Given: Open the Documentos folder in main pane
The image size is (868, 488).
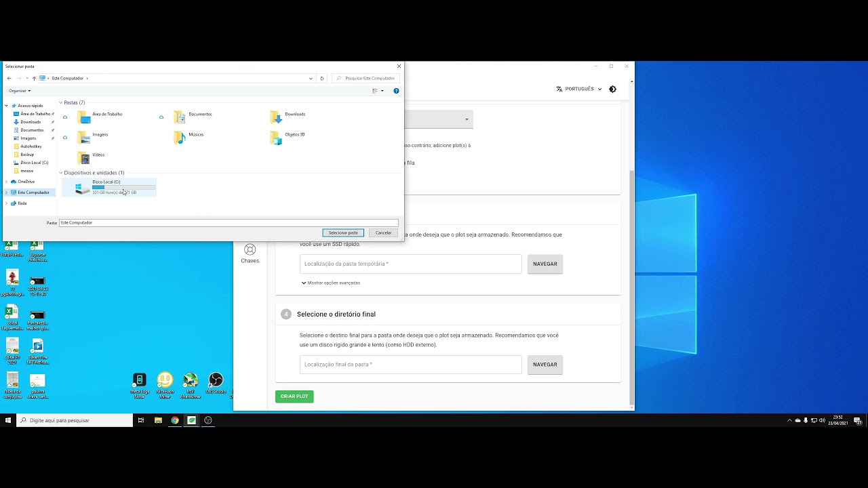Looking at the screenshot, I should (193, 117).
